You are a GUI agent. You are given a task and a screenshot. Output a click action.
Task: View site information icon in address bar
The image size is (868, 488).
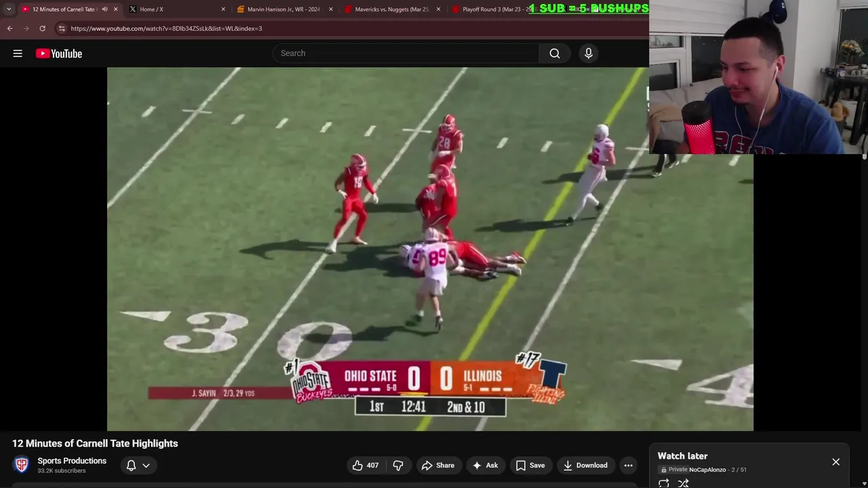(x=62, y=28)
